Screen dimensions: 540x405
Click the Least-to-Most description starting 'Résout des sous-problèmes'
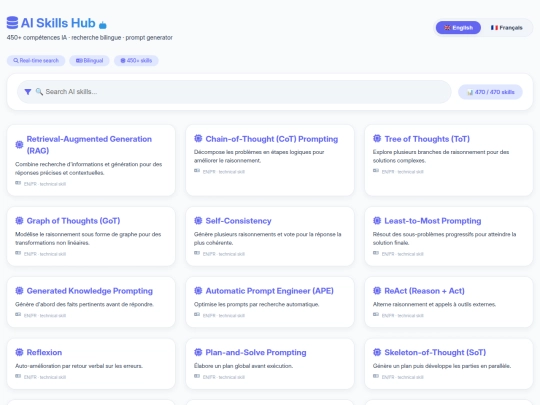pos(445,239)
